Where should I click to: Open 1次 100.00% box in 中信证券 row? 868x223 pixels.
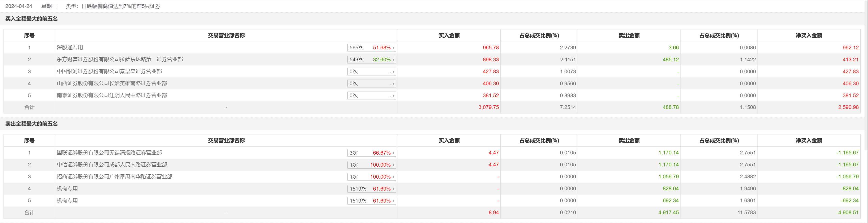(393, 165)
